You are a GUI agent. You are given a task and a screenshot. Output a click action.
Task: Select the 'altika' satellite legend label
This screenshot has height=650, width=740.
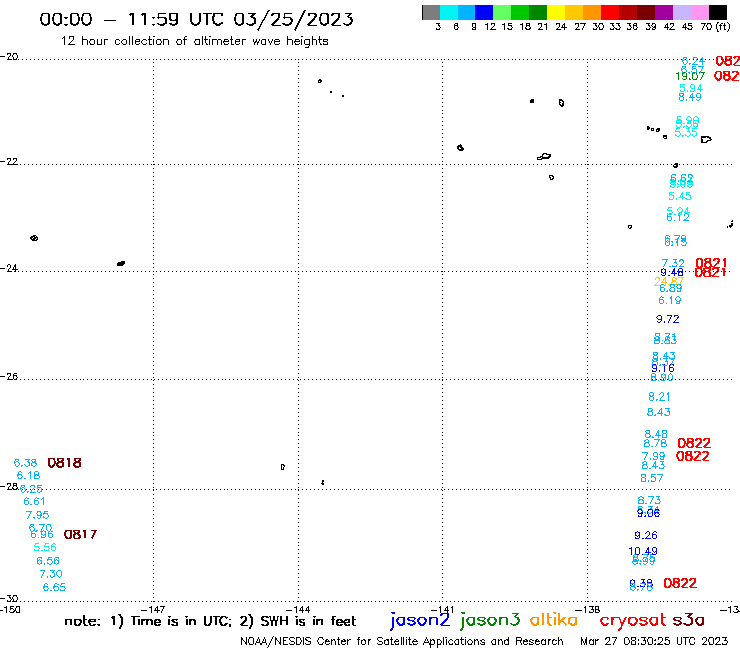click(x=554, y=620)
